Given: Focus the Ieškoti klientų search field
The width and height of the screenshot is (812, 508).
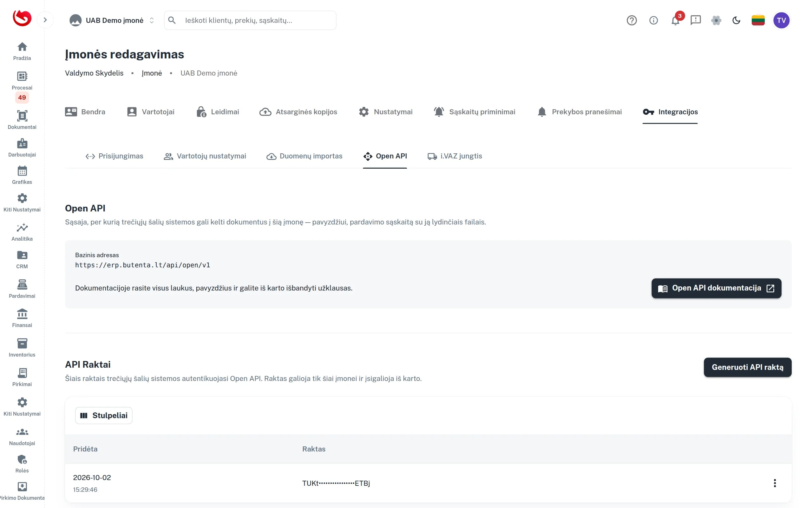Looking at the screenshot, I should pos(250,20).
